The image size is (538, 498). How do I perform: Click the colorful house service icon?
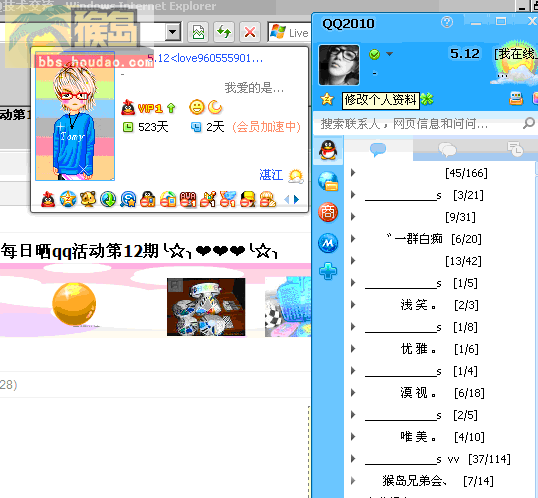[168, 199]
